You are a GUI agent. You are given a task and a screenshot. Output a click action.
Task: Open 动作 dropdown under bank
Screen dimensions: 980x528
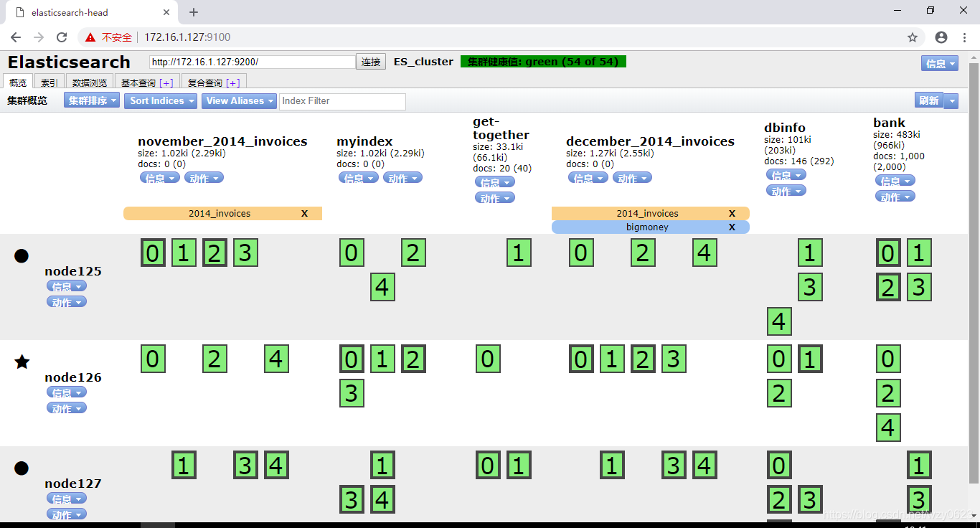[895, 197]
